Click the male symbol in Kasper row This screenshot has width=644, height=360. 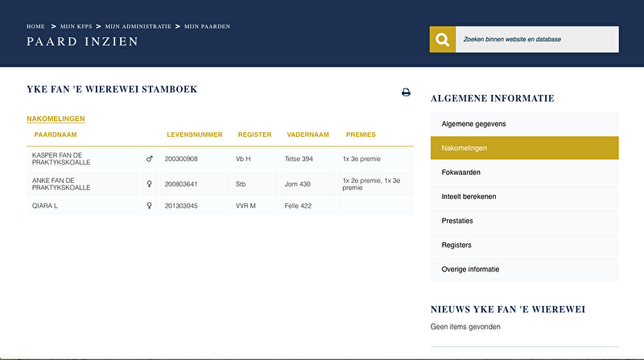tap(150, 159)
